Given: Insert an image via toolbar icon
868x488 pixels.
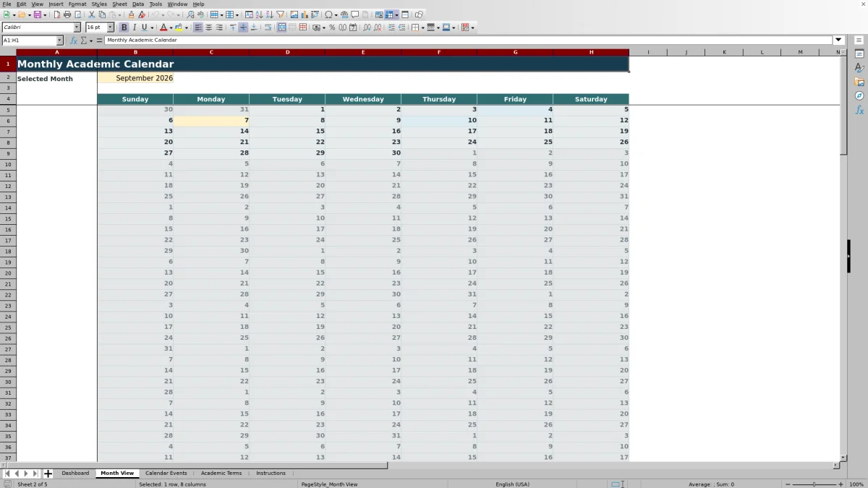Looking at the screenshot, I should pos(294,14).
